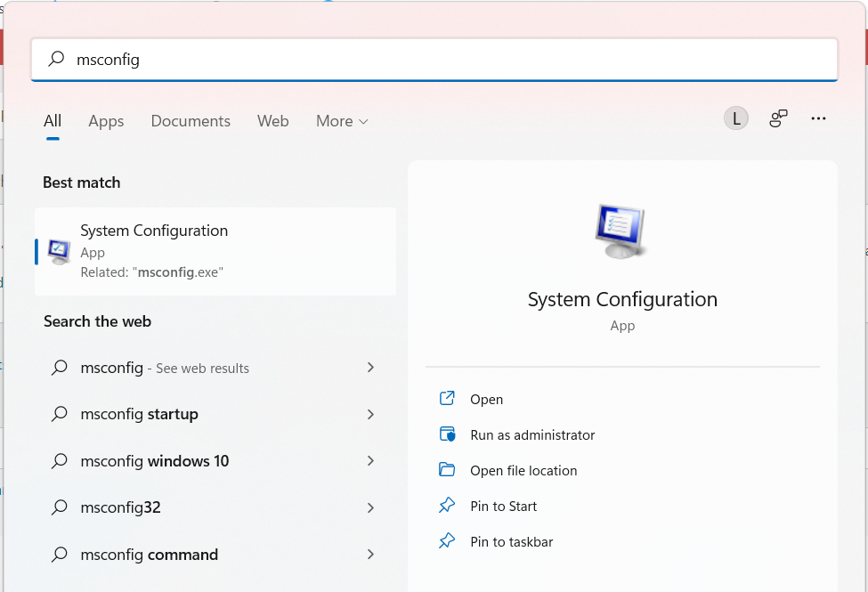Expand arrow for msconfig web results
This screenshot has width=868, height=592.
click(370, 368)
